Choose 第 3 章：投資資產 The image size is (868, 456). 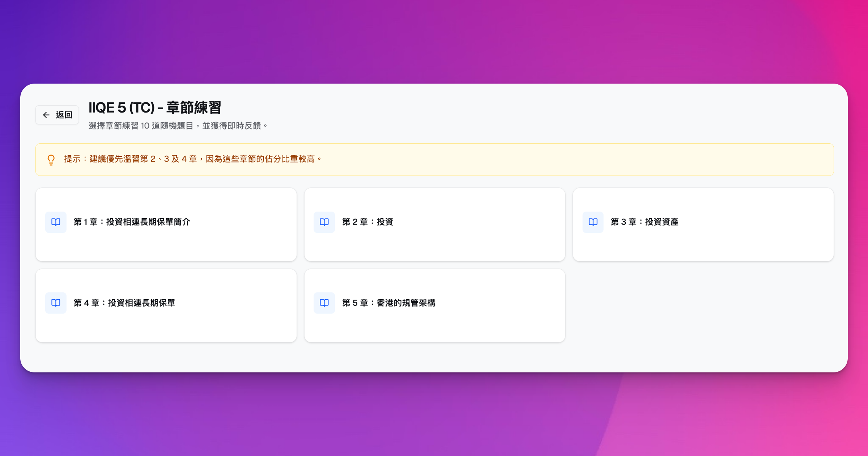pos(703,224)
